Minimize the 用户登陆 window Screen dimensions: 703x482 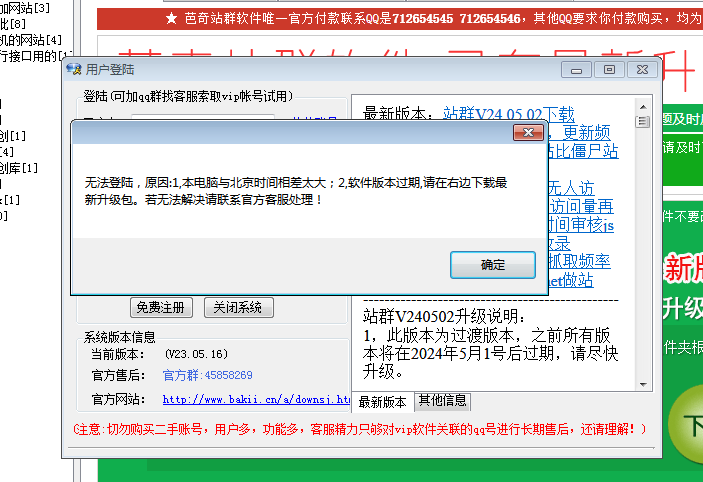click(576, 69)
